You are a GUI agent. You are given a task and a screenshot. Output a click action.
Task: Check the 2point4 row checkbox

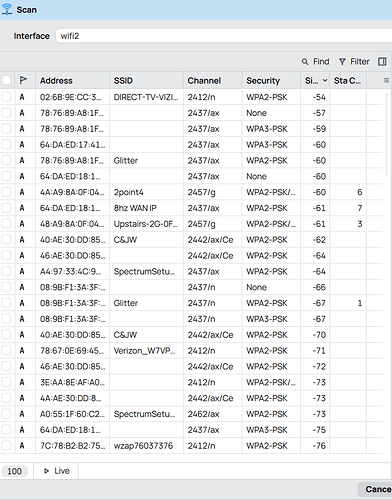[x=6, y=192]
